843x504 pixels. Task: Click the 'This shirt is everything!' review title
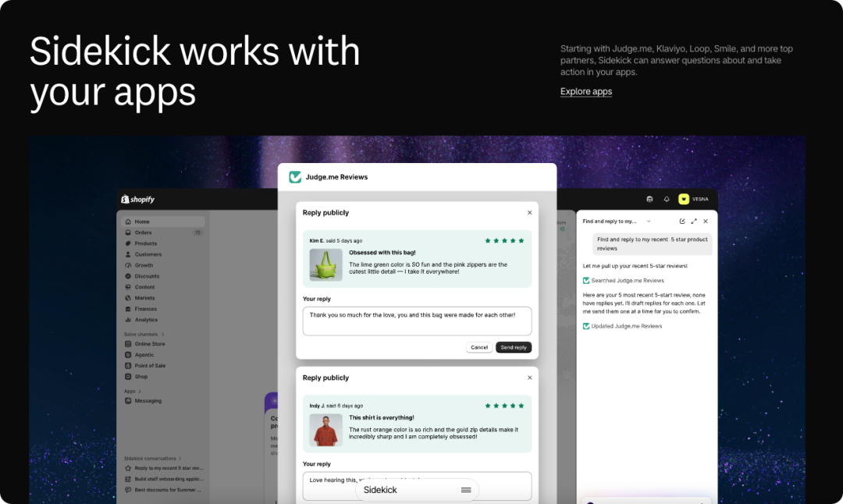point(382,417)
